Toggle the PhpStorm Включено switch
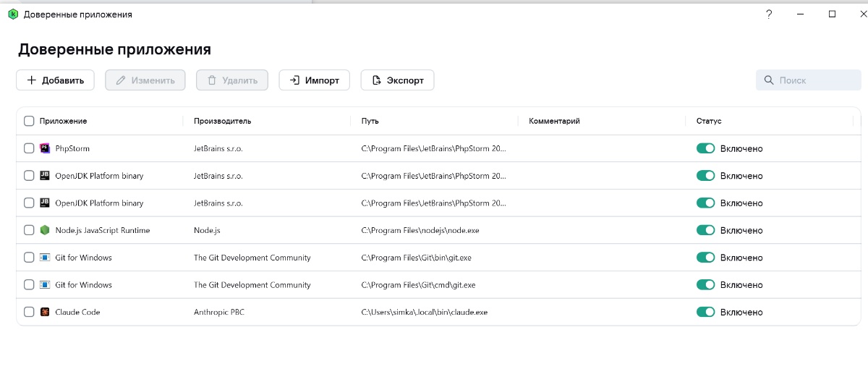The width and height of the screenshot is (868, 369). coord(705,148)
